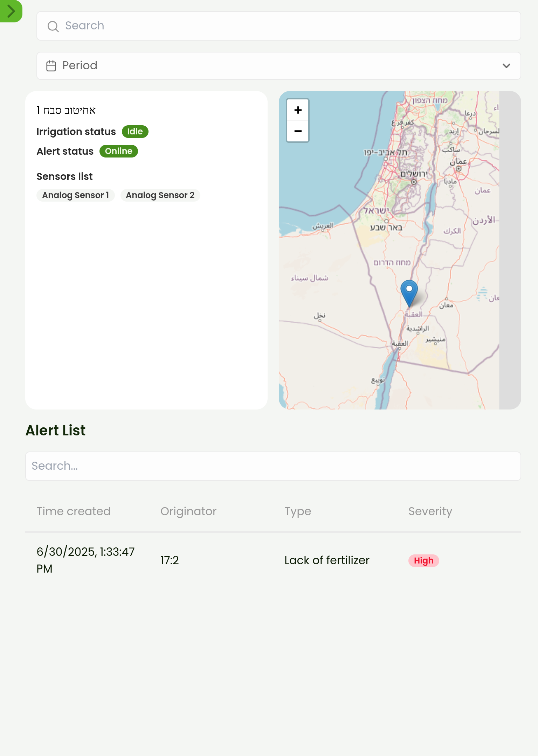
Task: Open the Lack of fertilizer alert row
Action: (x=326, y=560)
